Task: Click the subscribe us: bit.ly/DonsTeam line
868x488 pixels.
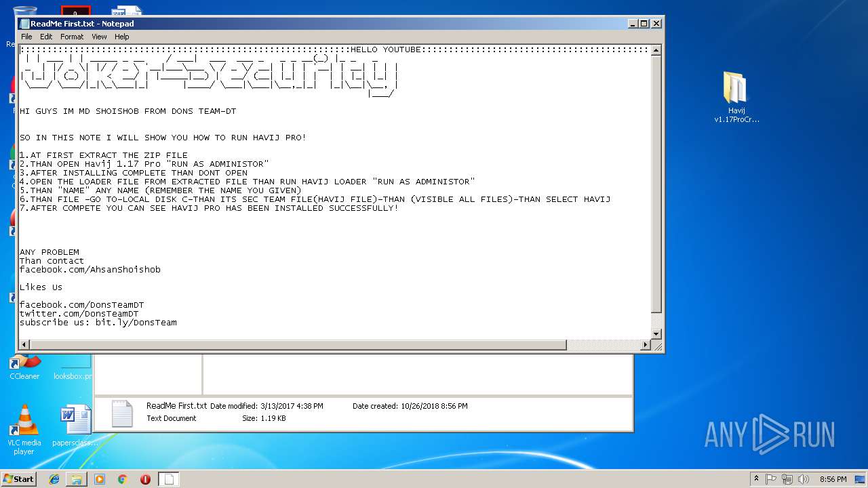Action: [x=98, y=323]
